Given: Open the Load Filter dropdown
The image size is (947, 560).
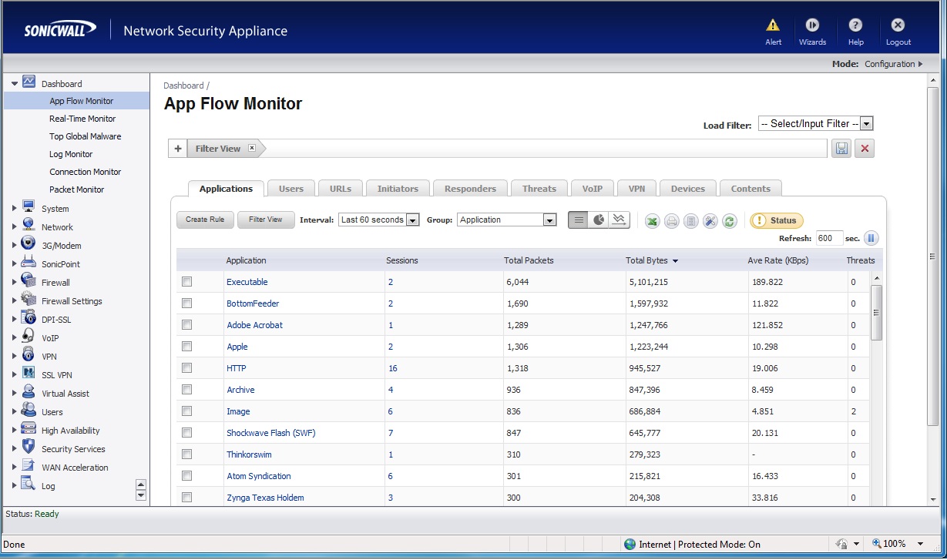Looking at the screenshot, I should tap(816, 123).
